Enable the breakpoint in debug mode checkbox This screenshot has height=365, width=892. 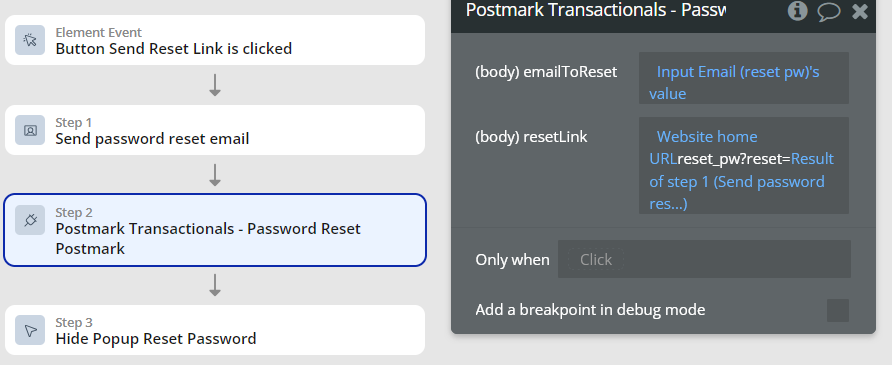point(838,310)
